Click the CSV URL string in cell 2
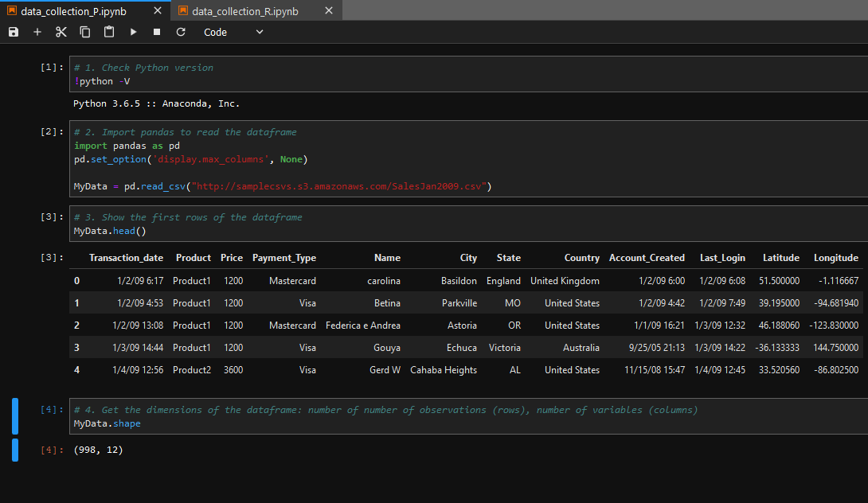The width and height of the screenshot is (868, 503). [338, 186]
